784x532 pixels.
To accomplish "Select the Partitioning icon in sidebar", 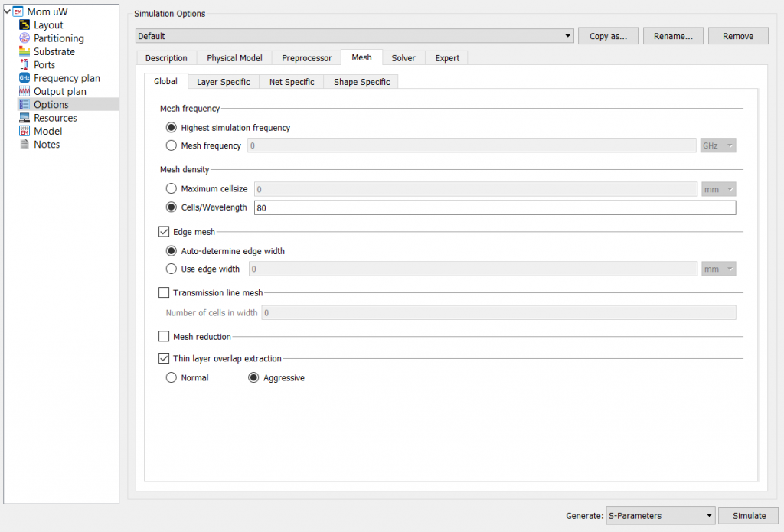I will click(24, 38).
